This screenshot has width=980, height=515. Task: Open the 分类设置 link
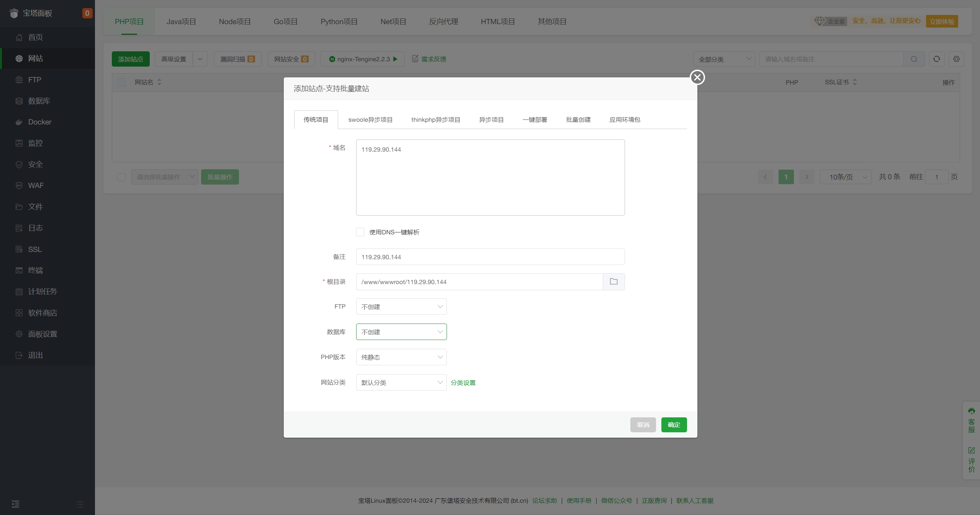click(x=463, y=383)
